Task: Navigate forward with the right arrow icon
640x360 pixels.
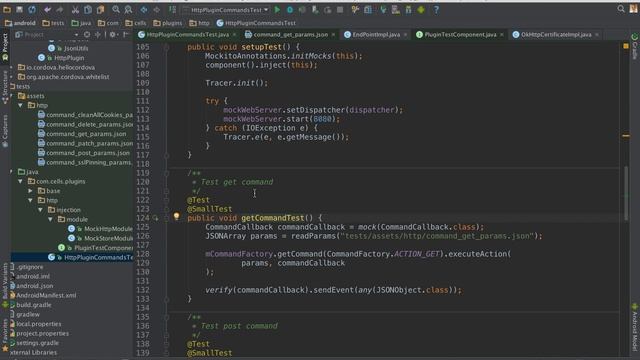Action: [156, 9]
